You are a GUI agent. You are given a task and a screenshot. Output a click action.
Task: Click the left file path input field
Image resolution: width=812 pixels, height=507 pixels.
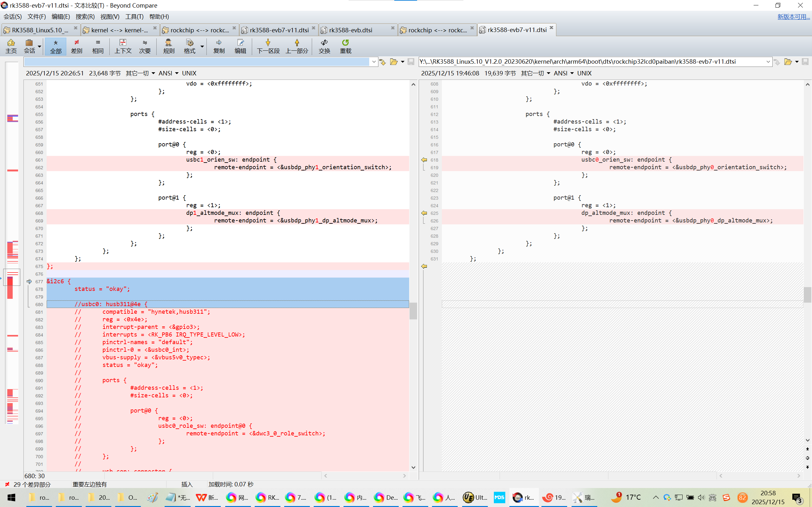tap(196, 62)
